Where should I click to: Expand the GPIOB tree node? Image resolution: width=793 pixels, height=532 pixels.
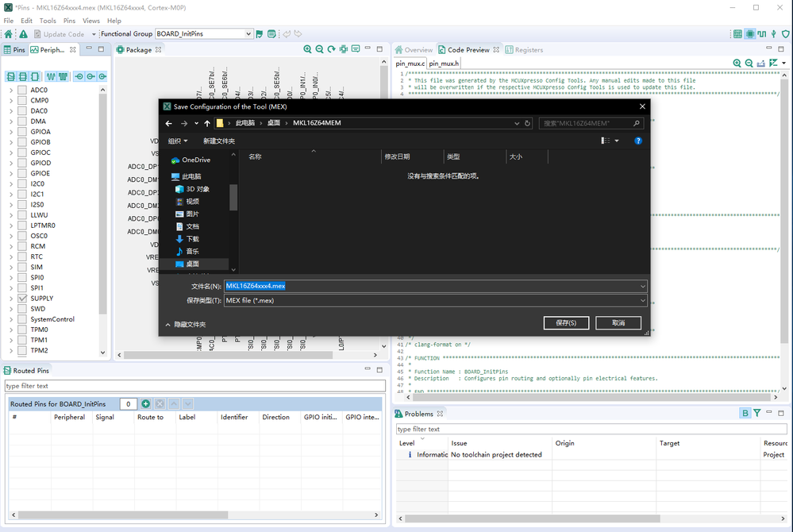pyautogui.click(x=11, y=142)
